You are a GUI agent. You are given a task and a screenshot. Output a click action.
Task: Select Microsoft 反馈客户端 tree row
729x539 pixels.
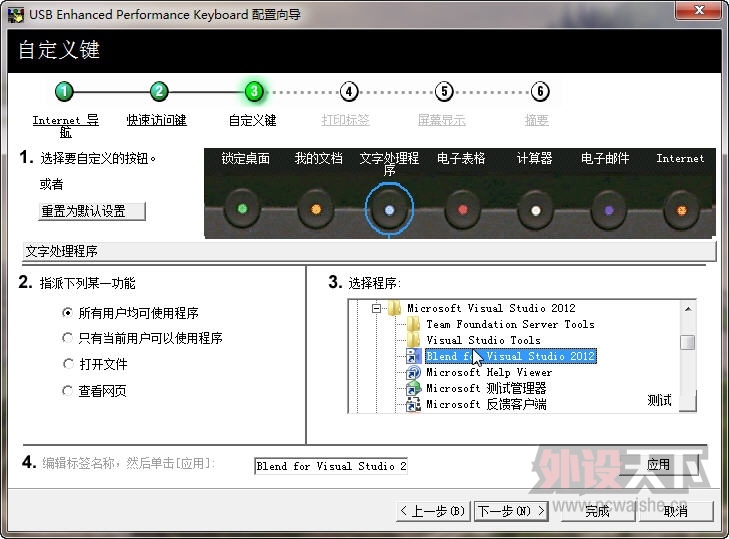486,404
